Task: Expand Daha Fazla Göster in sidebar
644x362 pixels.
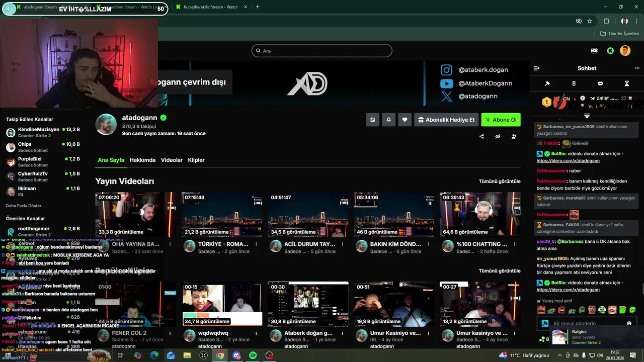Action: point(24,206)
